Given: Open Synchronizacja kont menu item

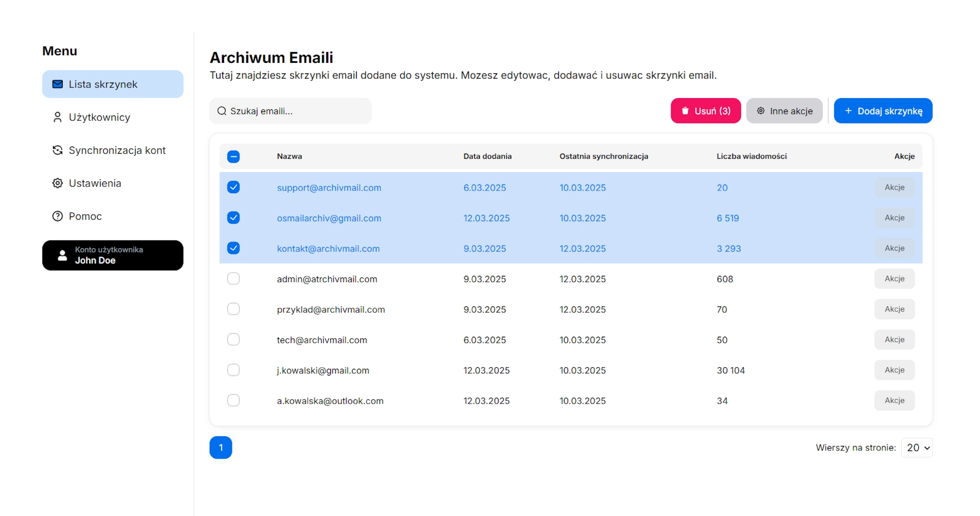Looking at the screenshot, I should point(113,150).
